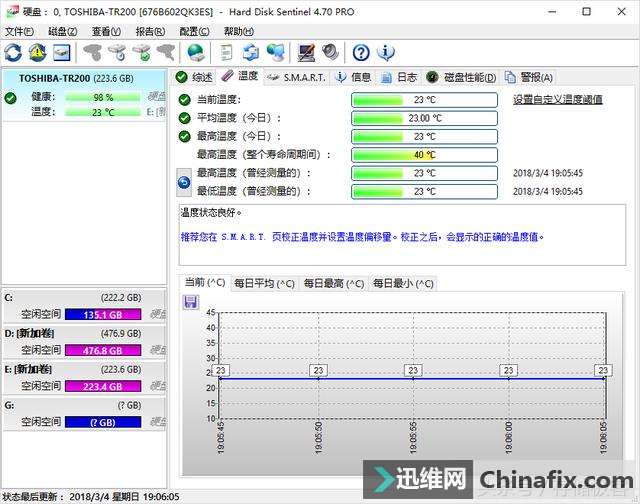Click the C: drive 135.1 GB free space bar

[x=103, y=315]
